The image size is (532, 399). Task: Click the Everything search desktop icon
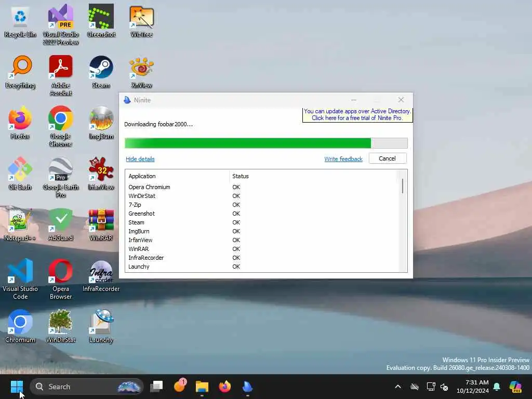point(20,72)
